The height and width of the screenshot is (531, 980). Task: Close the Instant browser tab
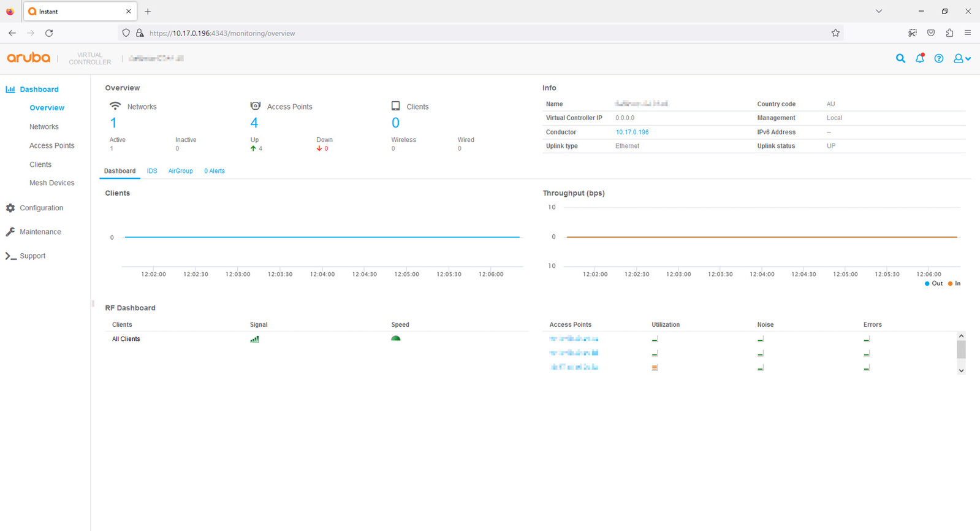128,12
